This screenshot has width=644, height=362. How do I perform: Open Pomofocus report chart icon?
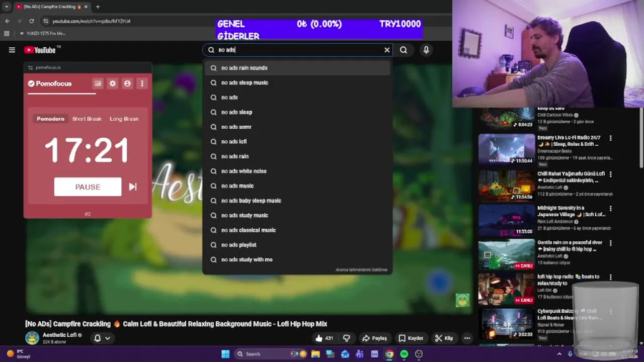click(98, 83)
